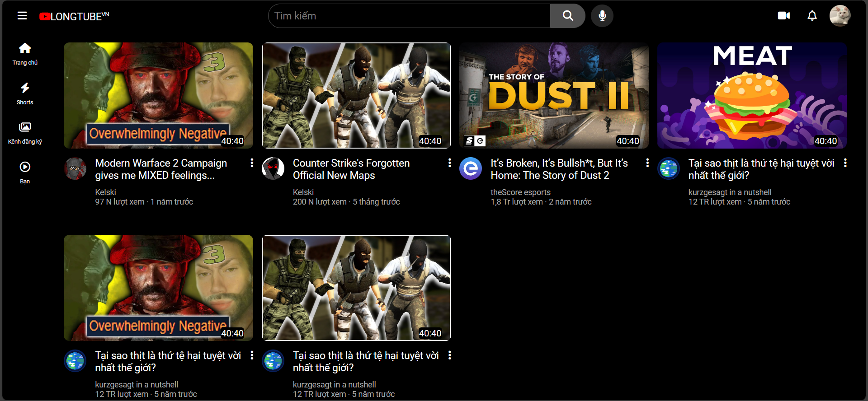Open the user account avatar menu
Viewport: 868px width, 401px height.
click(840, 16)
